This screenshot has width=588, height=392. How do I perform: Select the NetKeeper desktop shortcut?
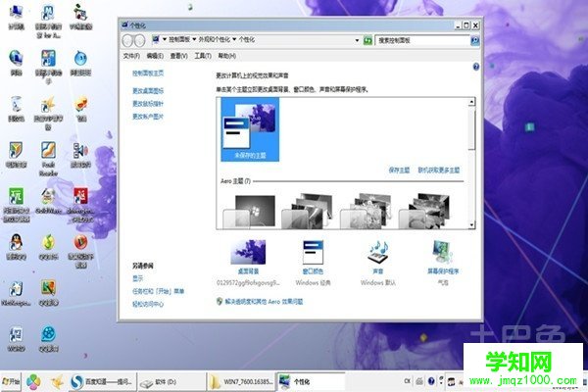(x=16, y=293)
